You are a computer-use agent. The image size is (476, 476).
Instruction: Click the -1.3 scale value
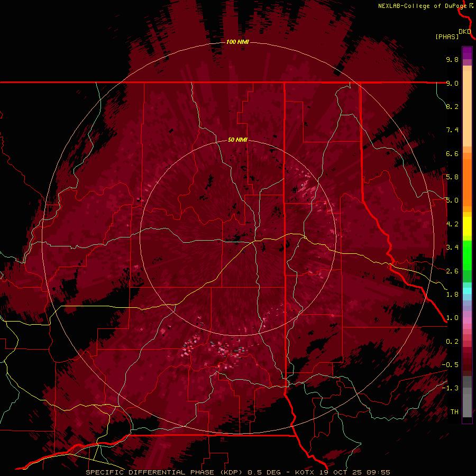[450, 388]
